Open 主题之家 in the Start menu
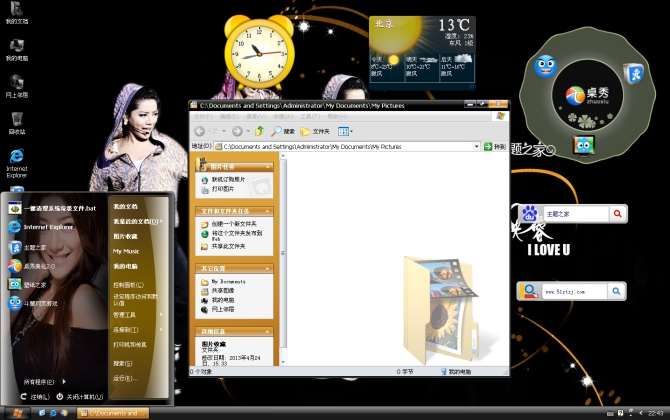The height and width of the screenshot is (420, 670). coord(27,247)
